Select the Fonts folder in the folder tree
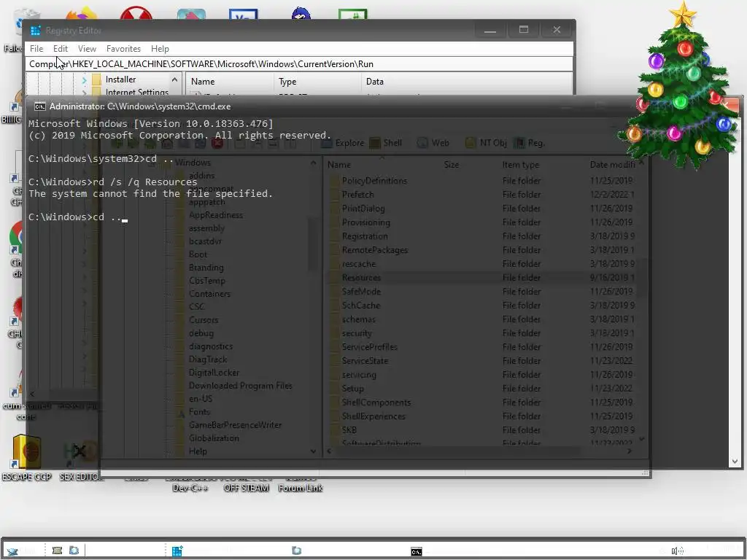Image resolution: width=747 pixels, height=560 pixels. [x=199, y=412]
